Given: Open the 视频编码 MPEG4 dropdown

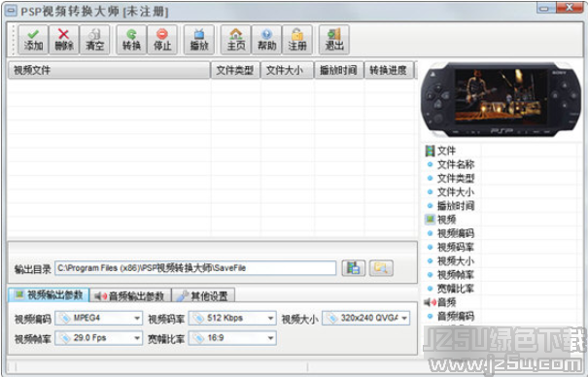Looking at the screenshot, I should pyautogui.click(x=99, y=318).
